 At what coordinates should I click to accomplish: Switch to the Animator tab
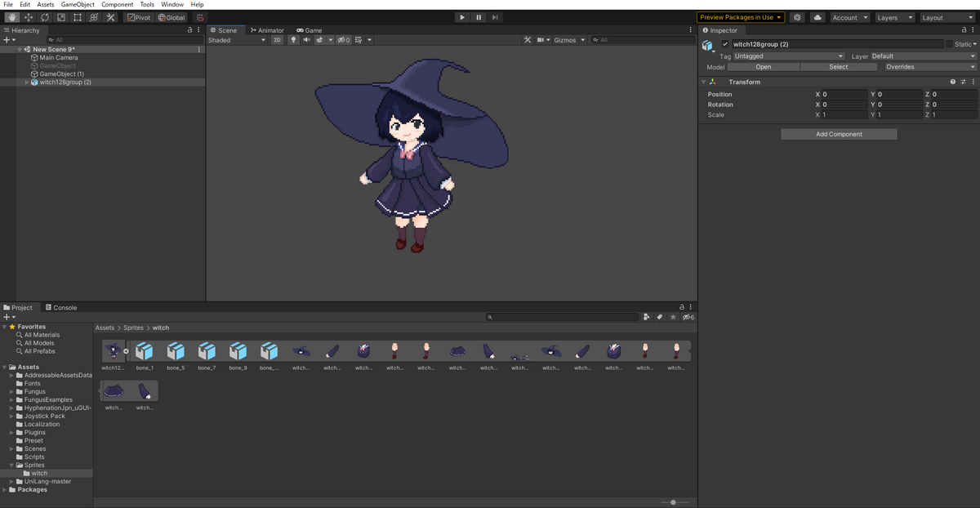[x=266, y=30]
